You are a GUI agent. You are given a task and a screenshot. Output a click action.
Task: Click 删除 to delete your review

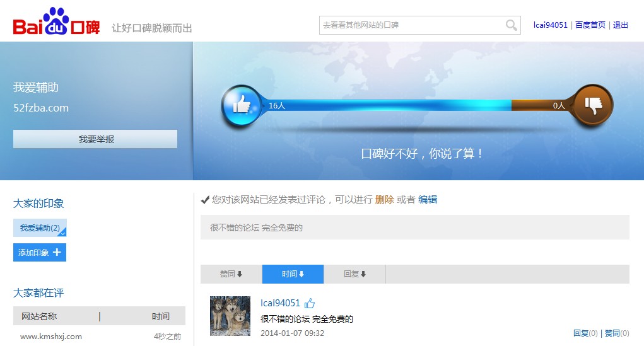coord(384,200)
